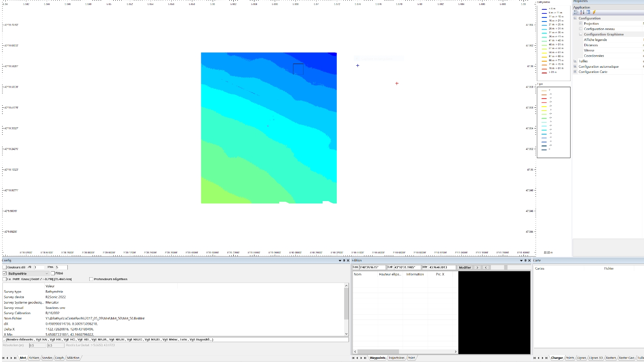Pin the Edition panel
Screen dimensions: 644x362
[x=525, y=261]
